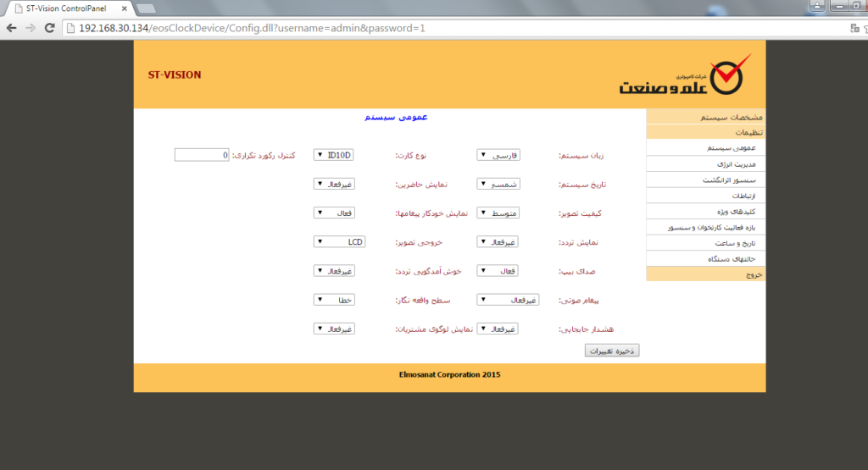Open صدای بیپ dropdown showing فعال
This screenshot has height=470, width=868.
(497, 271)
